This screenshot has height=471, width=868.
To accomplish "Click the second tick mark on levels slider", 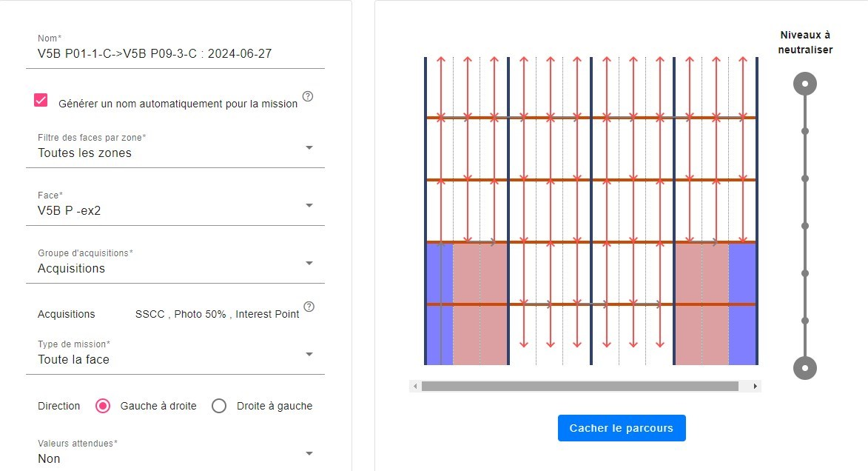I will pos(805,131).
